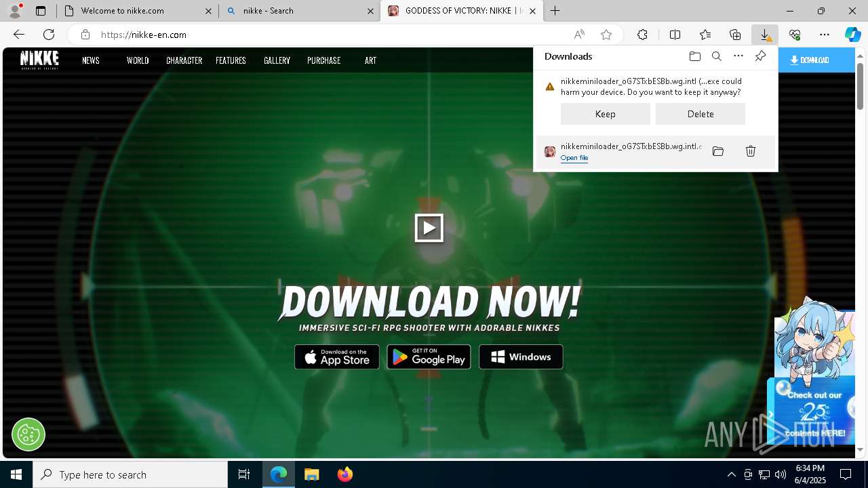The width and height of the screenshot is (868, 488).
Task: Open the Collections icon
Action: (735, 35)
